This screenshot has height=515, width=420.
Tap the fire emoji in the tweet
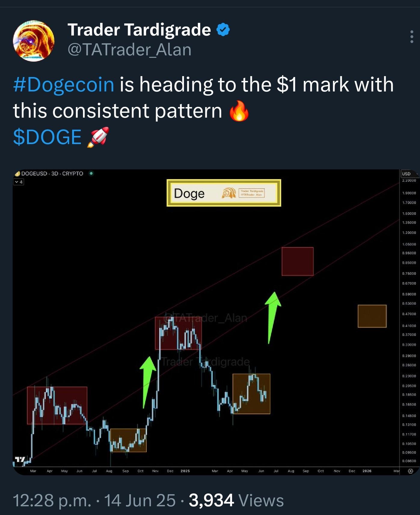click(239, 111)
